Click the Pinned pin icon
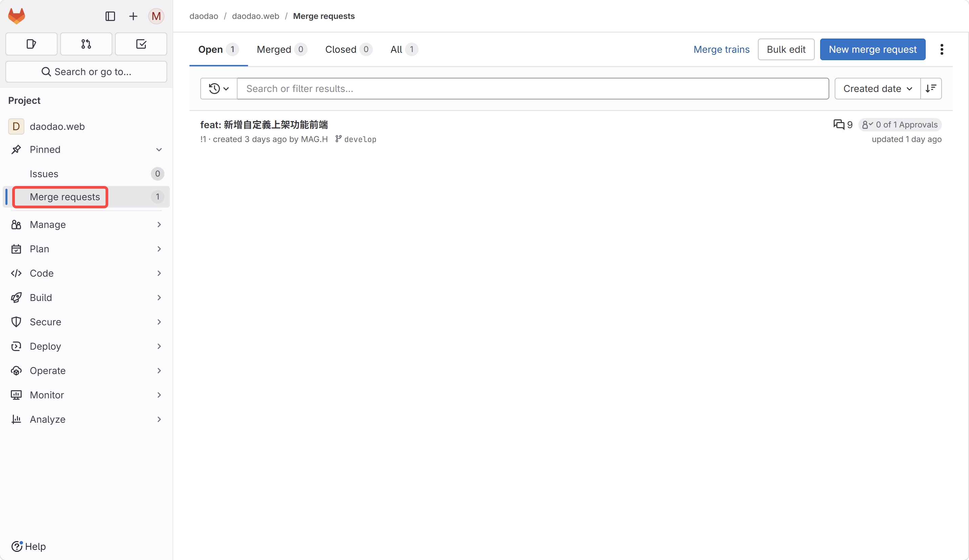The width and height of the screenshot is (969, 560). [16, 149]
